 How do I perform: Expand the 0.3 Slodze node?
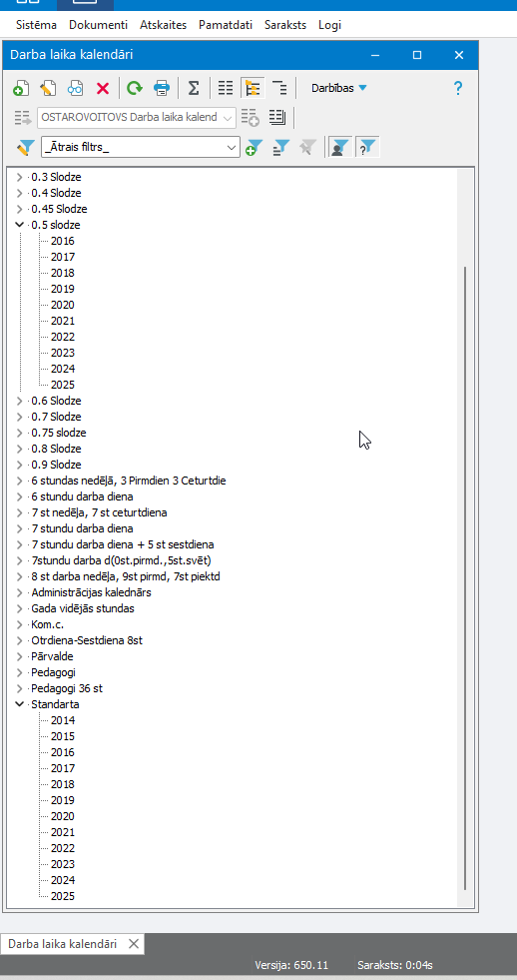coord(19,177)
